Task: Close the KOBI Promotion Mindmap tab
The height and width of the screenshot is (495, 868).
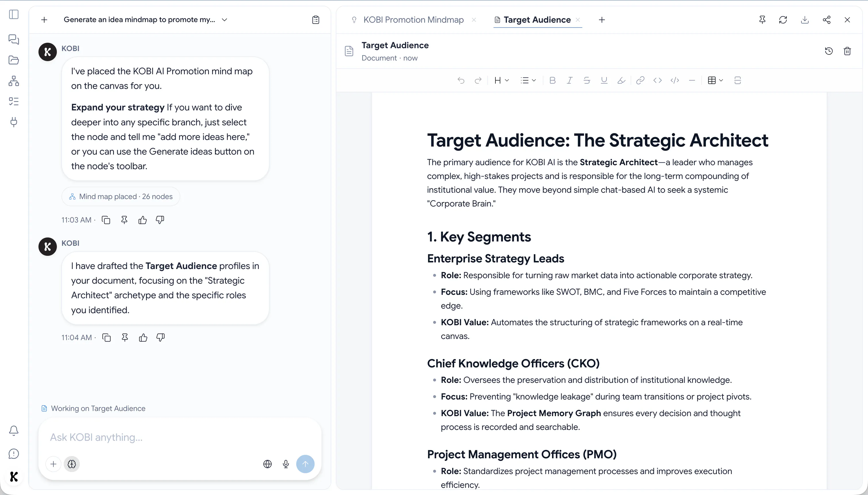Action: coord(474,20)
